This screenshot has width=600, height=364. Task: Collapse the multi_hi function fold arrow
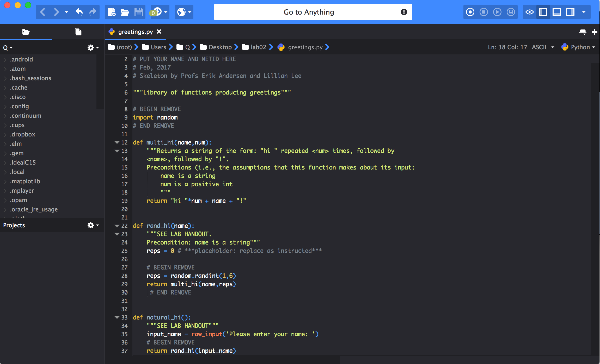pos(117,142)
